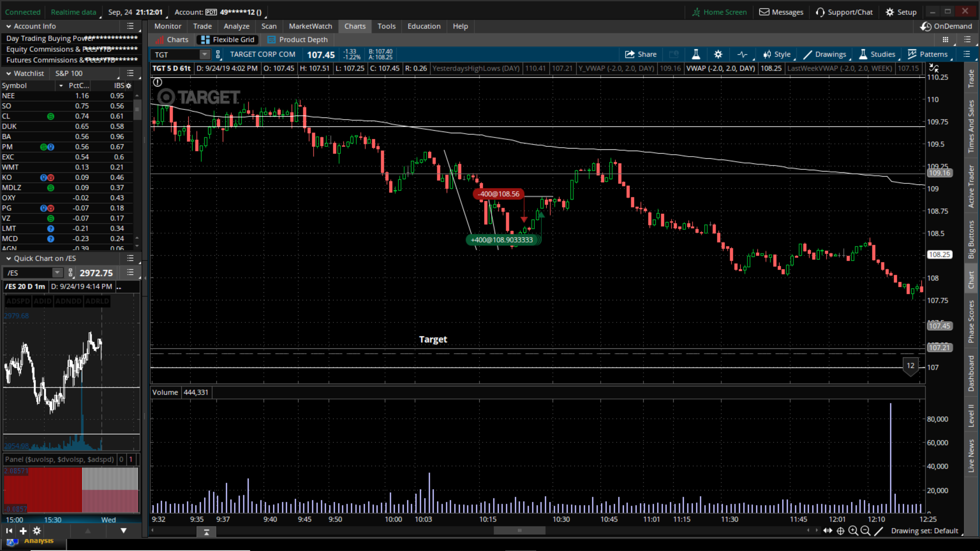Click the zoom in magnifier icon
Image resolution: width=980 pixels, height=551 pixels.
(853, 531)
